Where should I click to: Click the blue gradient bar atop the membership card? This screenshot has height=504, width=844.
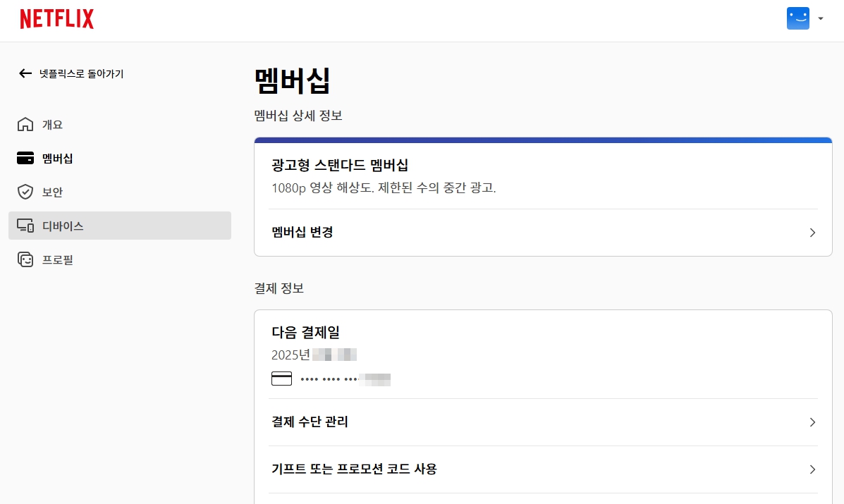[543, 139]
